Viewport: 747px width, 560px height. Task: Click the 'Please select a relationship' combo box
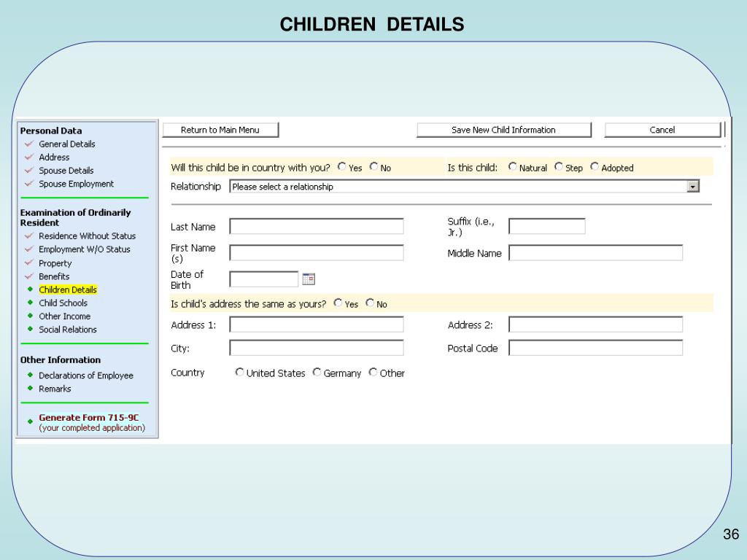pyautogui.click(x=465, y=187)
